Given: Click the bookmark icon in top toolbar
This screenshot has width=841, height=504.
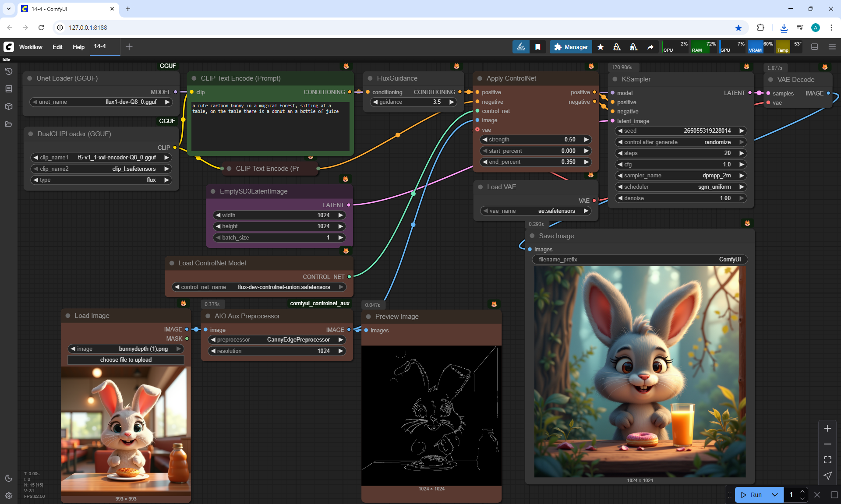Looking at the screenshot, I should pos(537,47).
